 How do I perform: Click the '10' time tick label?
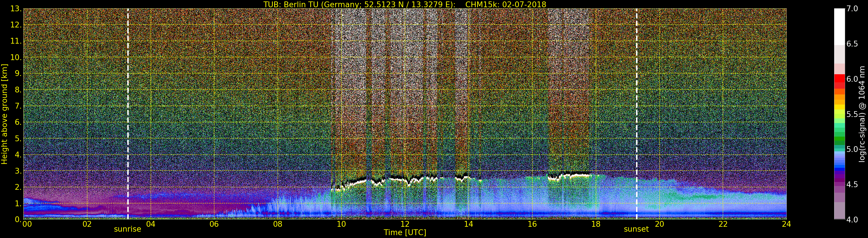tap(341, 224)
